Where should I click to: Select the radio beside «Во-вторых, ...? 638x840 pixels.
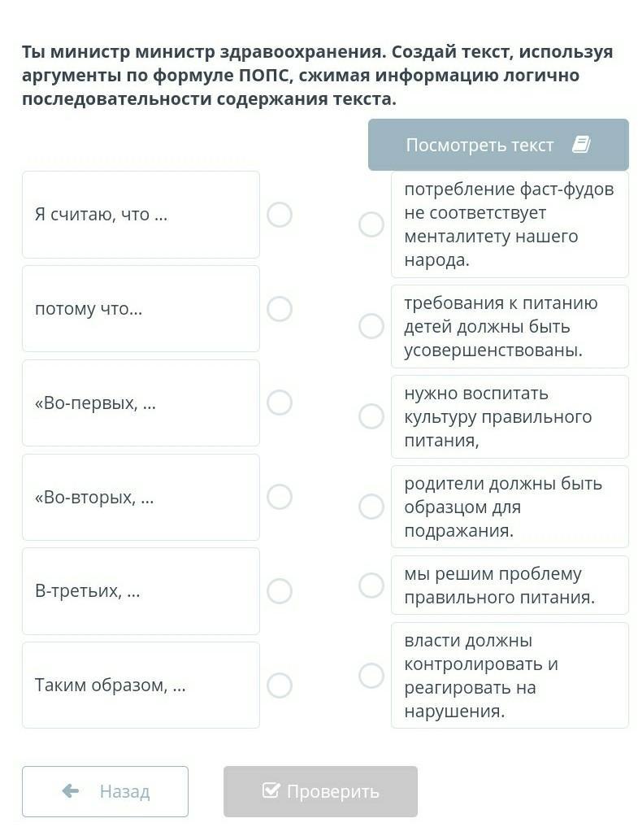point(280,497)
